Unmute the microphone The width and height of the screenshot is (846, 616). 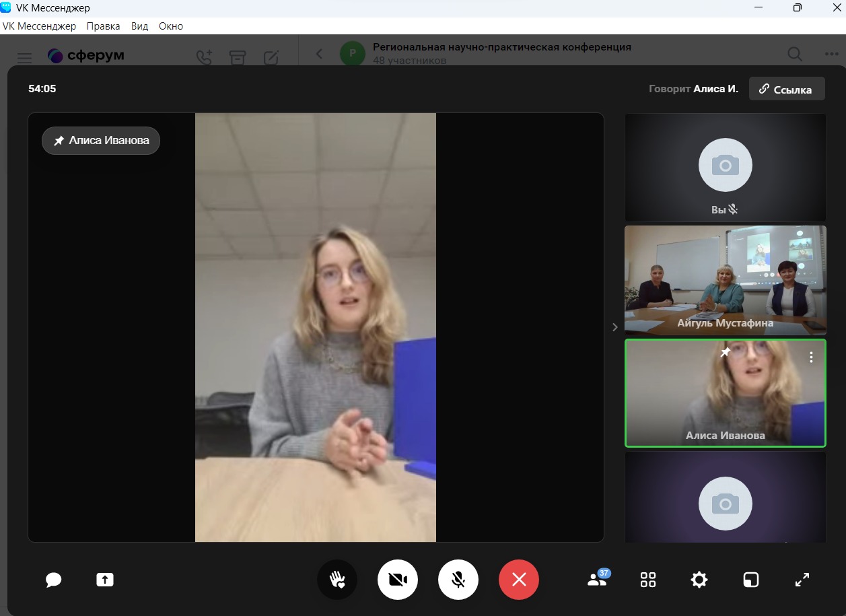[x=458, y=580]
